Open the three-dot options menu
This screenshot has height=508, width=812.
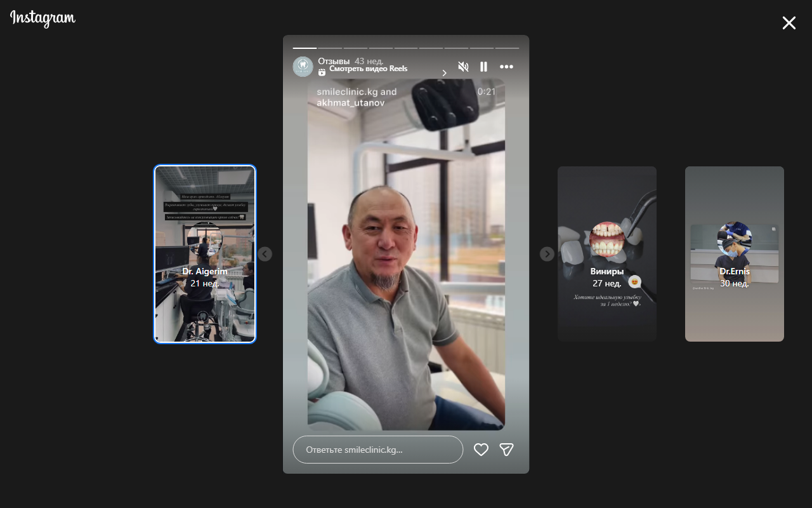coord(506,66)
